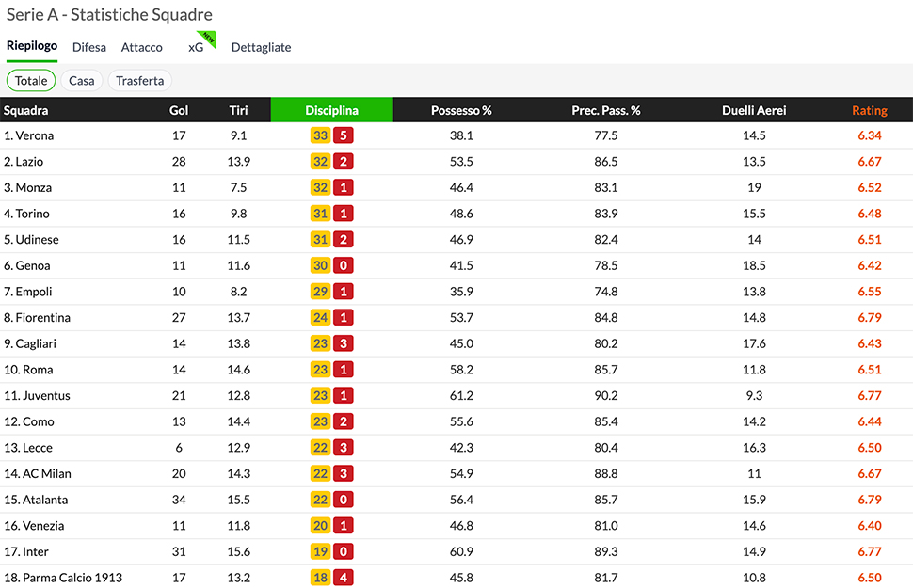Click Fiorentina's yellow card count badge
The height and width of the screenshot is (588, 913).
pos(321,318)
